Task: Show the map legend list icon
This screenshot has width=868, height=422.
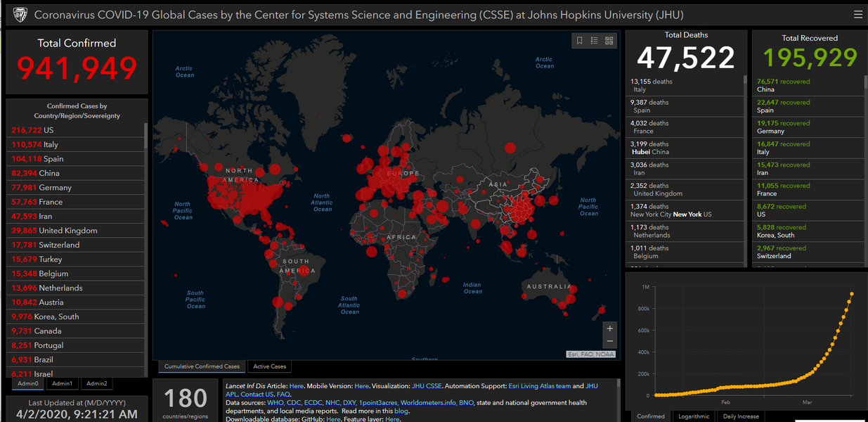Action: (595, 41)
